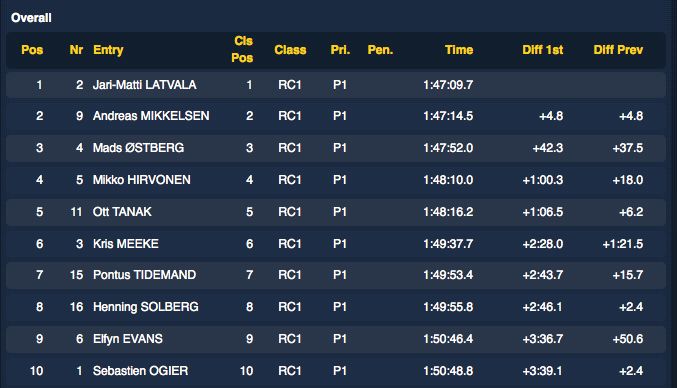677x388 pixels.
Task: Open the Sebastien OGIER entry
Action: tap(335, 371)
